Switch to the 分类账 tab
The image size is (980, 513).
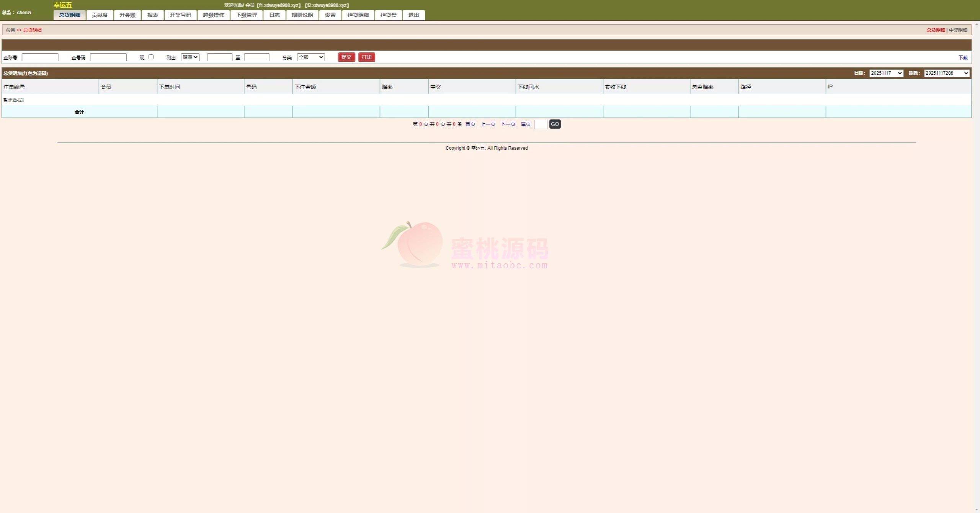coord(127,15)
